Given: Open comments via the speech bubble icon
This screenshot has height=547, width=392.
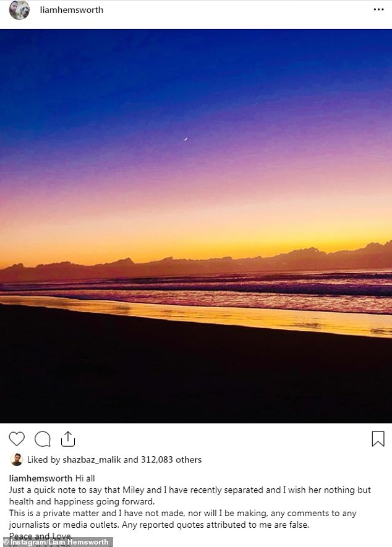Looking at the screenshot, I should click(x=43, y=439).
